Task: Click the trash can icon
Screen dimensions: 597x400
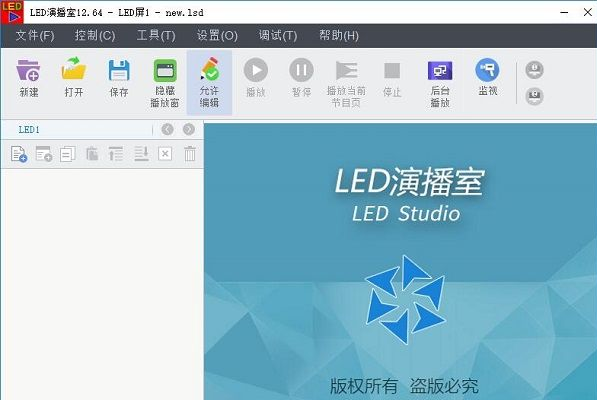Action: click(190, 154)
